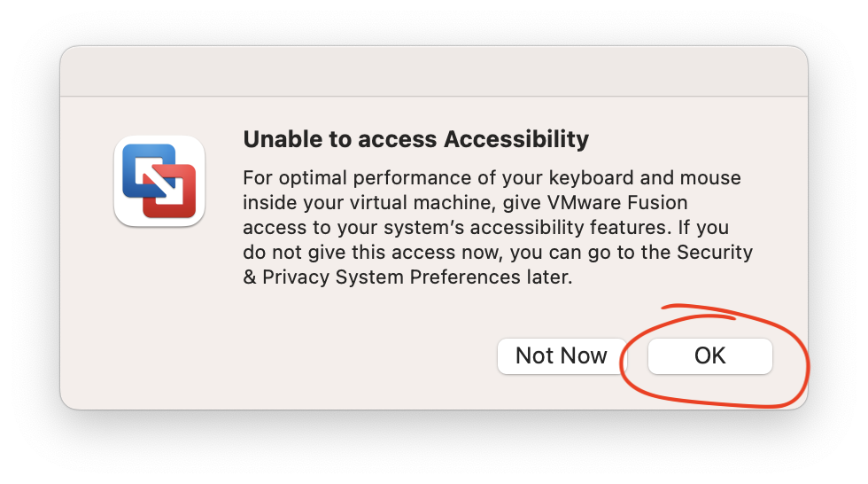Click the word "Security" in the message
Viewport: 868px width, 484px height.
point(714,253)
